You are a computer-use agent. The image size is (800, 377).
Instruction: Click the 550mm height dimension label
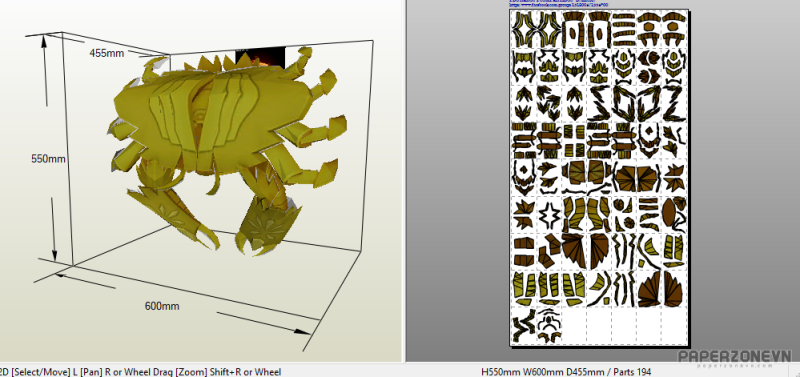(48, 159)
